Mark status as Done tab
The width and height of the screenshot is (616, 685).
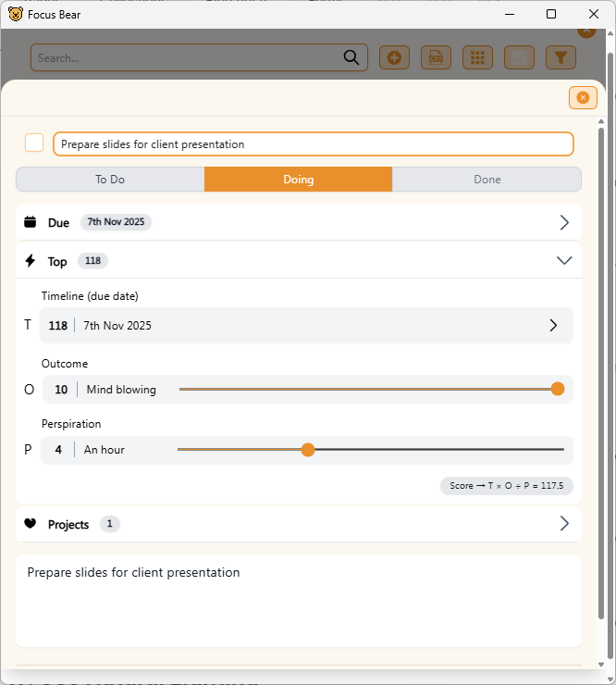tap(487, 179)
